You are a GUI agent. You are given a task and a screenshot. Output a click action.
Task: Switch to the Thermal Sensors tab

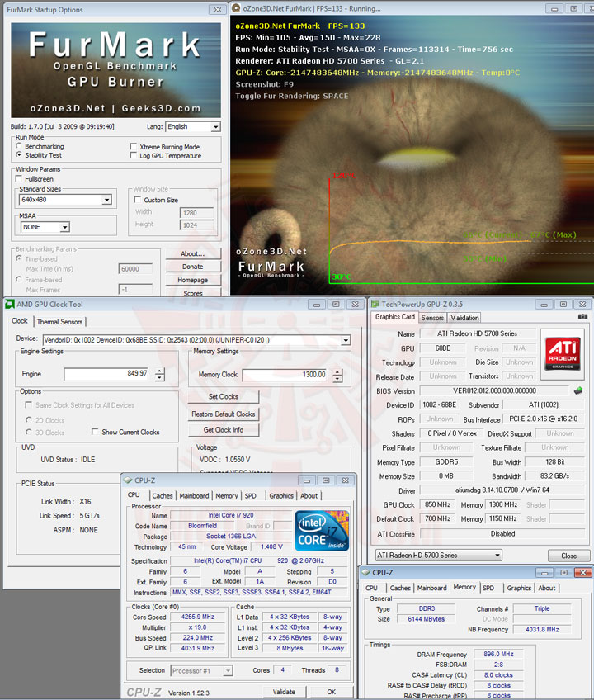(59, 321)
